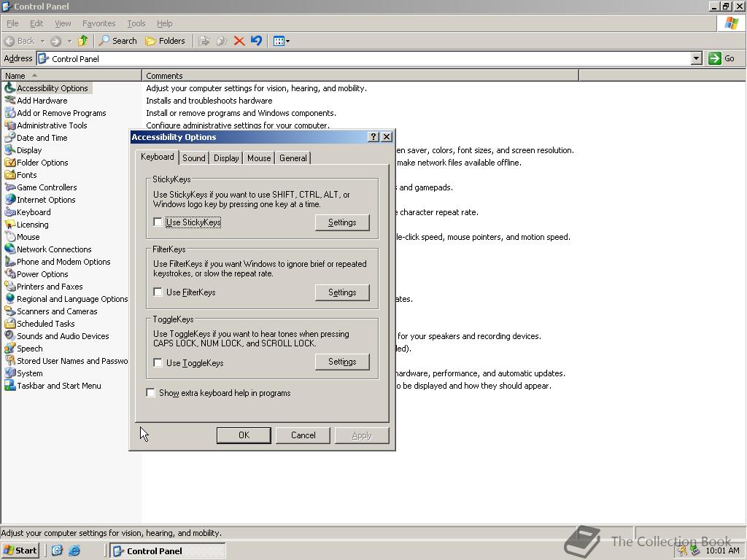Select the Printers and Faxes icon
This screenshot has width=747, height=560.
(x=9, y=286)
